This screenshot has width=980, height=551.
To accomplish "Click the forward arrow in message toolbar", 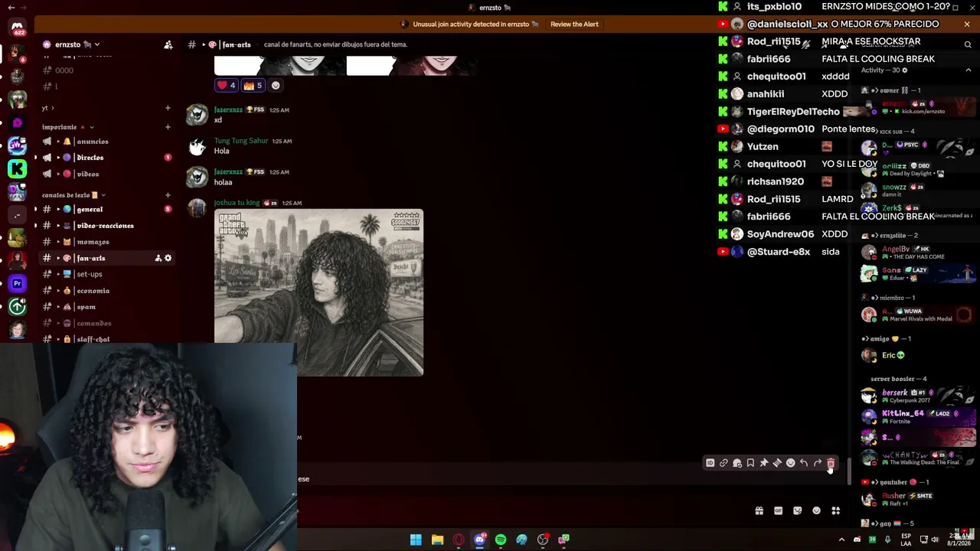I will (818, 463).
